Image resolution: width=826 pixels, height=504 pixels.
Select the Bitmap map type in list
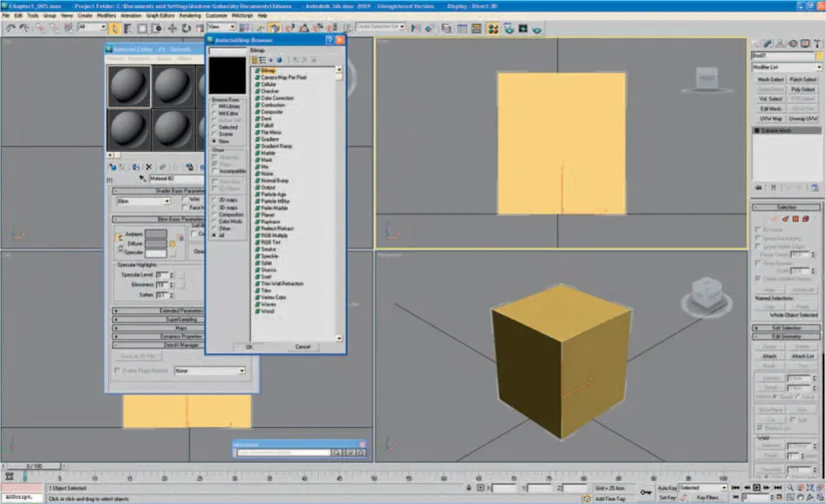270,71
